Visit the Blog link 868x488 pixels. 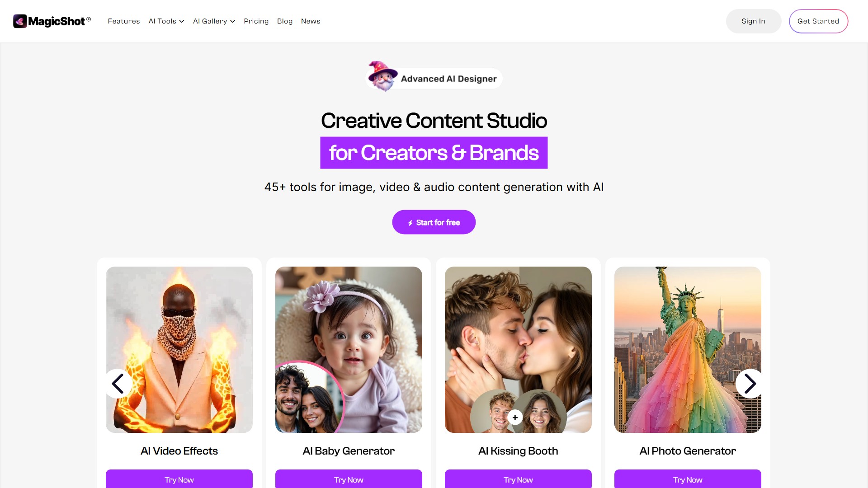pos(285,21)
